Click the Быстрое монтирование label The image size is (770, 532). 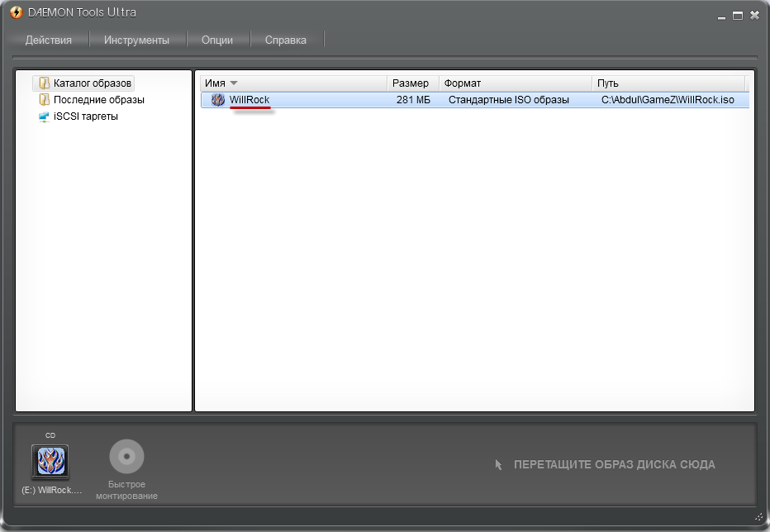(x=126, y=490)
